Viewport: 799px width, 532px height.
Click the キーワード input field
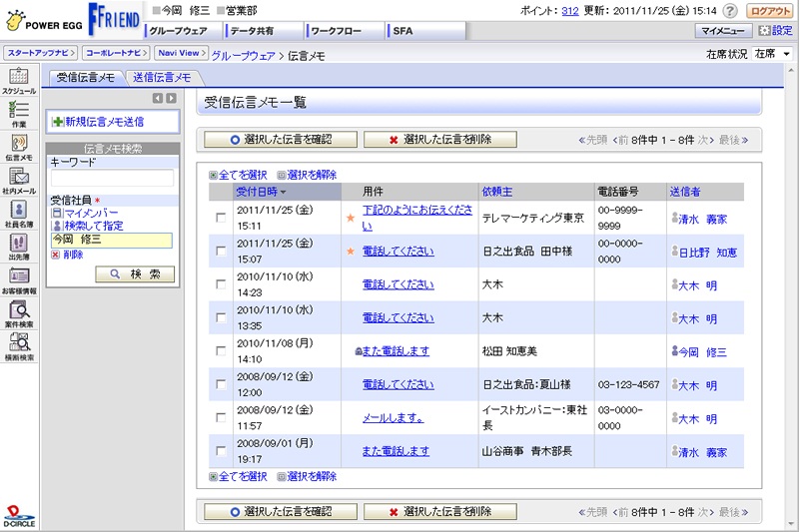(x=112, y=178)
